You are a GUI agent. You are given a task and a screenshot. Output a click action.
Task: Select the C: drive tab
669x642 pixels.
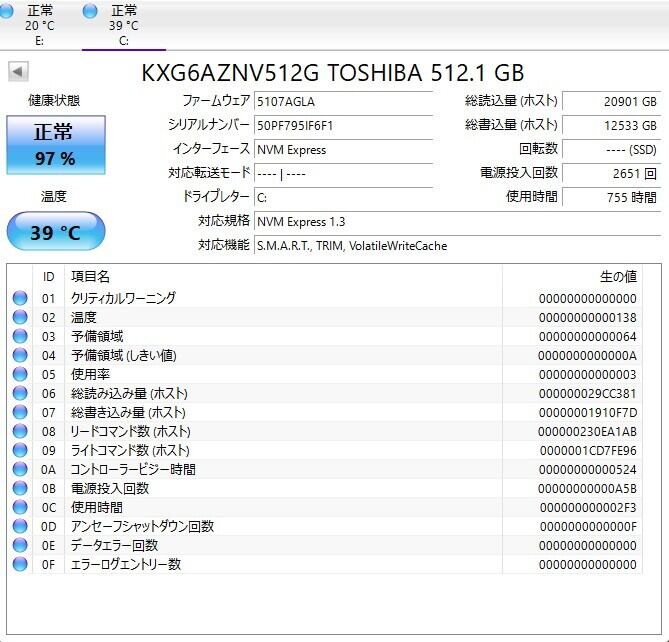123,25
